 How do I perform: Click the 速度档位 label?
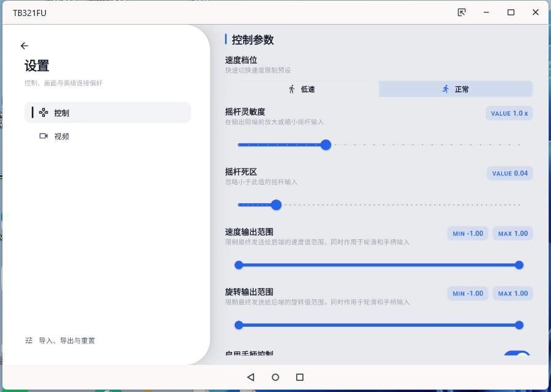(x=241, y=60)
